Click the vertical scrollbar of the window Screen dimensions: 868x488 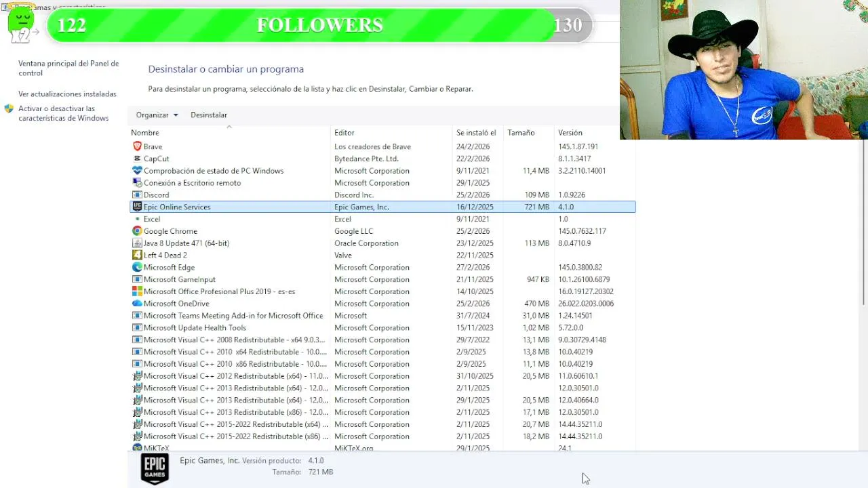864,224
